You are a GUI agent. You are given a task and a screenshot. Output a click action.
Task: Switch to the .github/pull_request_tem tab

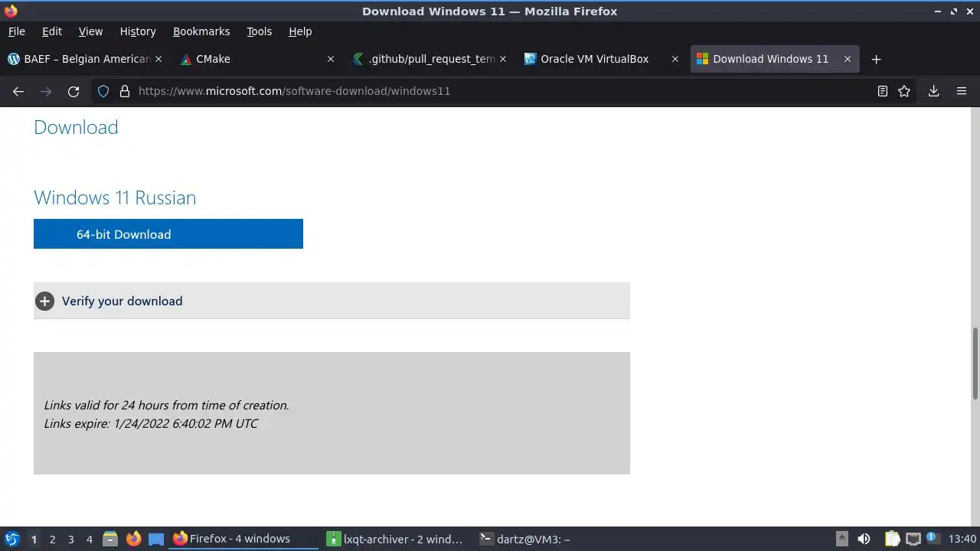click(x=430, y=59)
